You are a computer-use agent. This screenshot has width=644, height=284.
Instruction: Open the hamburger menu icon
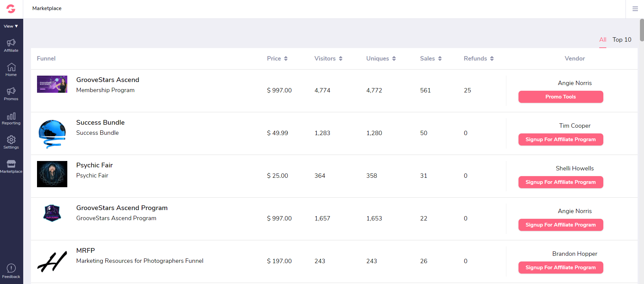click(x=635, y=9)
